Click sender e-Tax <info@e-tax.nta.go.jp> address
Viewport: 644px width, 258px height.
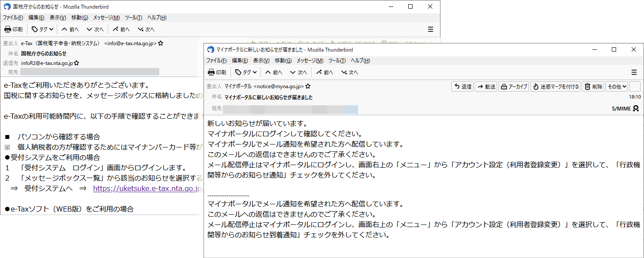[89, 43]
